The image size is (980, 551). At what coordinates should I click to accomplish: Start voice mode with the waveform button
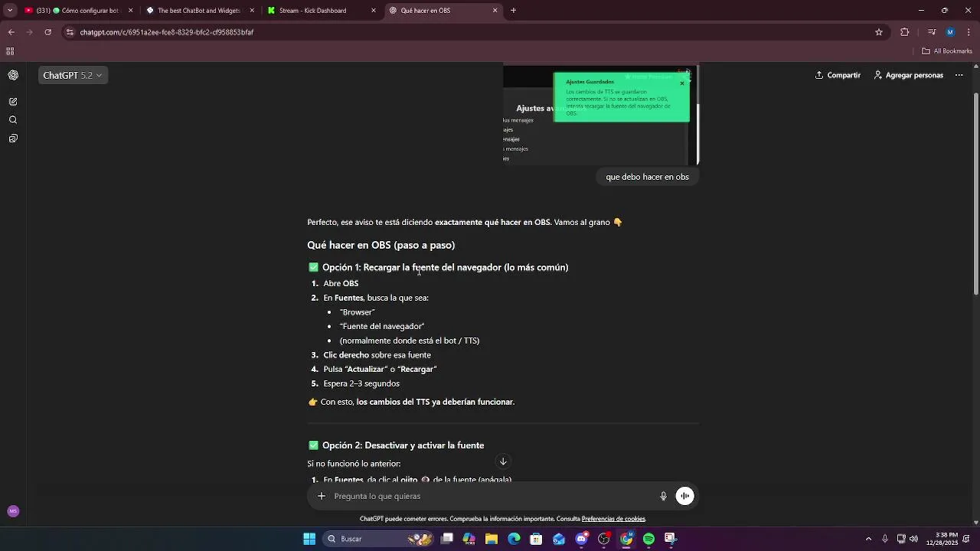[685, 496]
